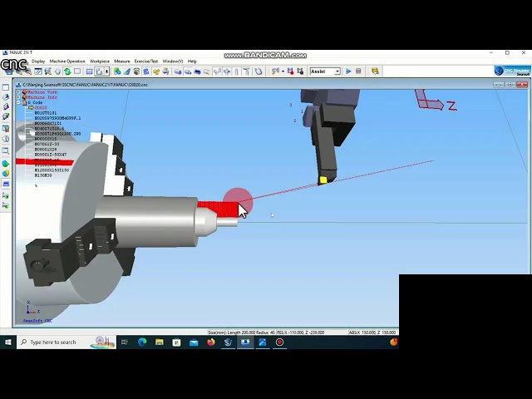Select the Machine Info tree label
The height and width of the screenshot is (399, 532).
[x=42, y=97]
